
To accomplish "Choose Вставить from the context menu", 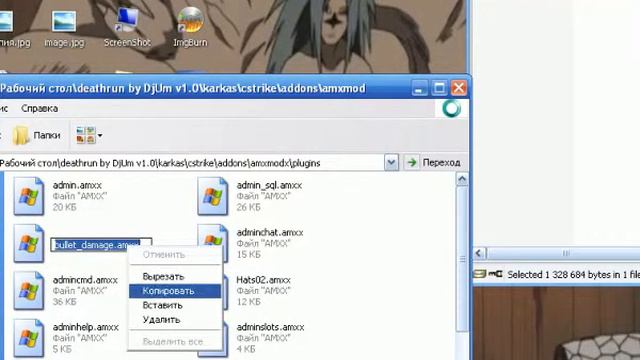I will (x=175, y=305).
